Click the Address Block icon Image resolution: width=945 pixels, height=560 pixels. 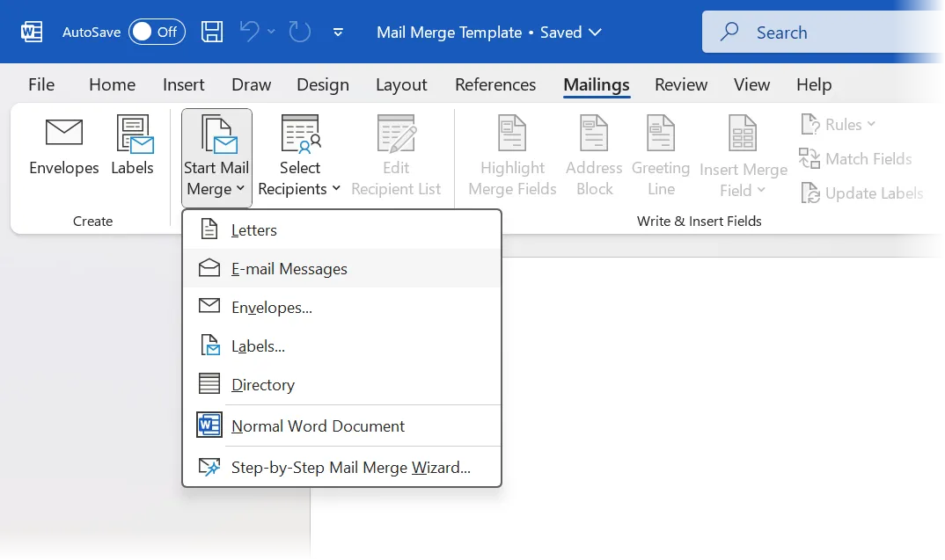click(594, 133)
